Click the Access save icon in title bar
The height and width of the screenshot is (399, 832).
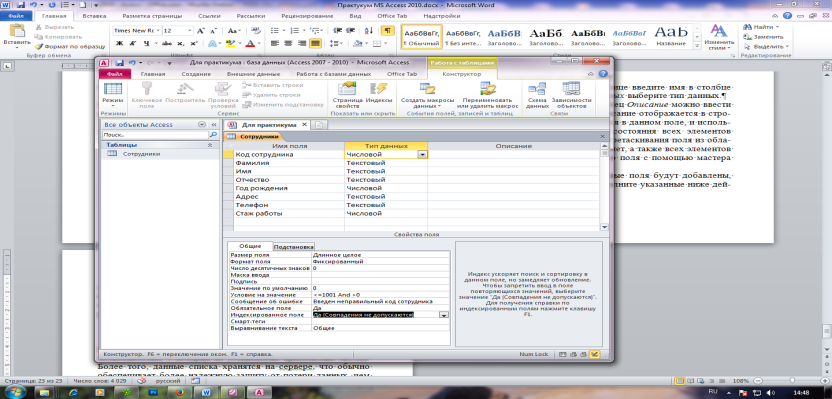coord(120,62)
